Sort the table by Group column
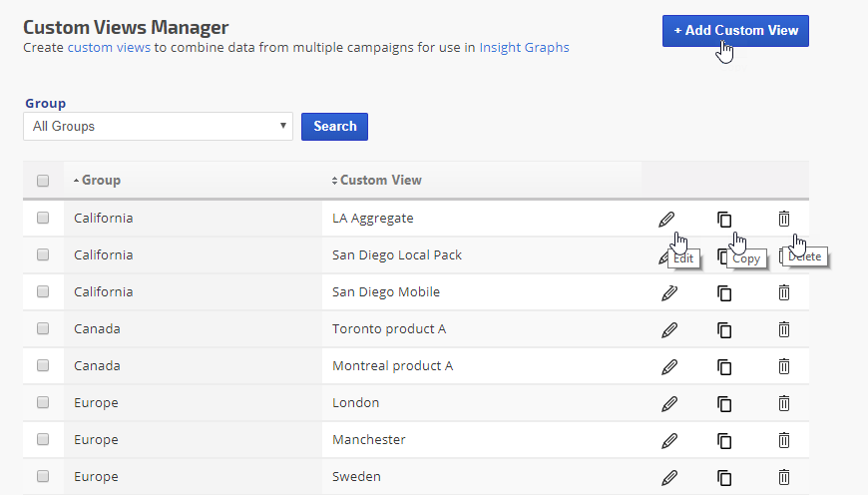Screen dimensions: 868x495 (100, 181)
